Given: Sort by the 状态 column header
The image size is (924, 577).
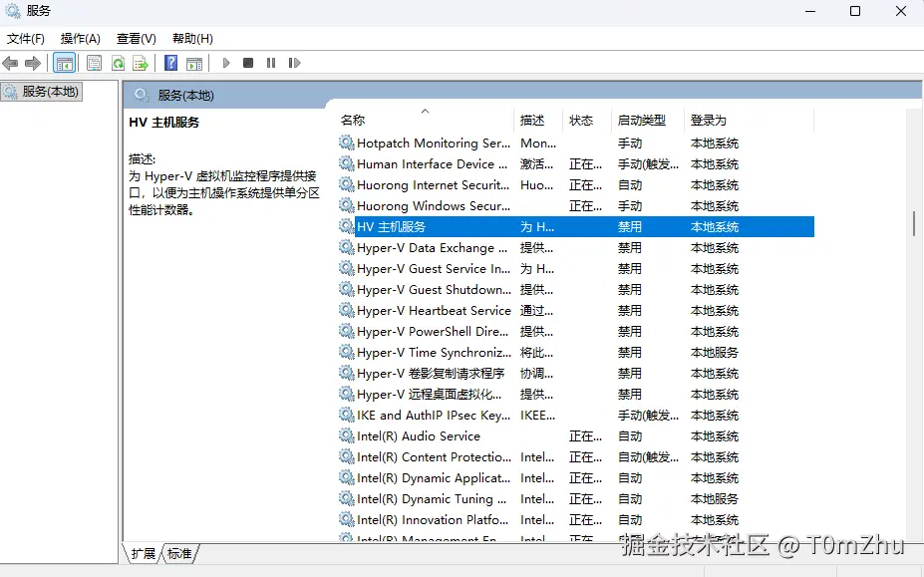Looking at the screenshot, I should click(581, 121).
